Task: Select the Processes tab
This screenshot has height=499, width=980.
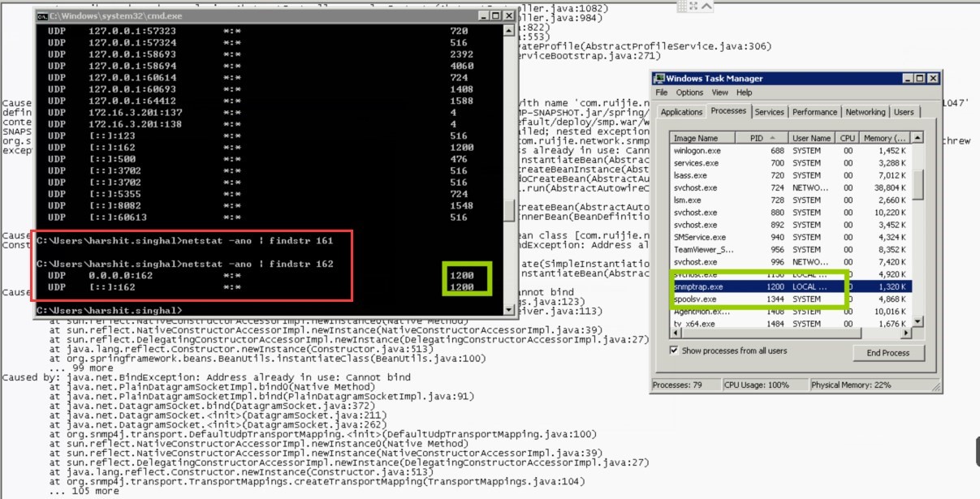Action: 728,111
